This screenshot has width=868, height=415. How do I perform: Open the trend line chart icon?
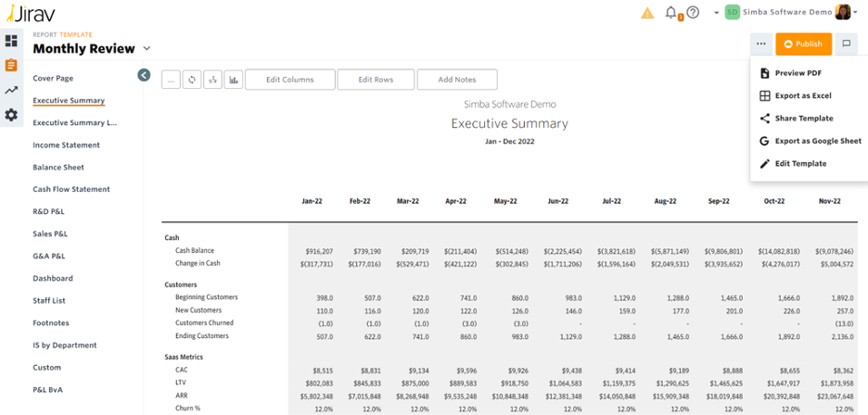pyautogui.click(x=11, y=91)
